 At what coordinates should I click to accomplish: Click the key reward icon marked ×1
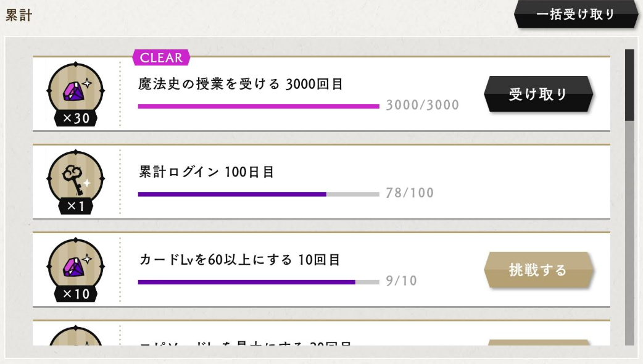click(x=75, y=178)
